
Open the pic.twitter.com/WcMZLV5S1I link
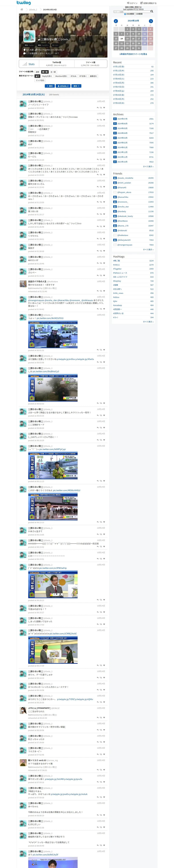[x=50, y=318]
